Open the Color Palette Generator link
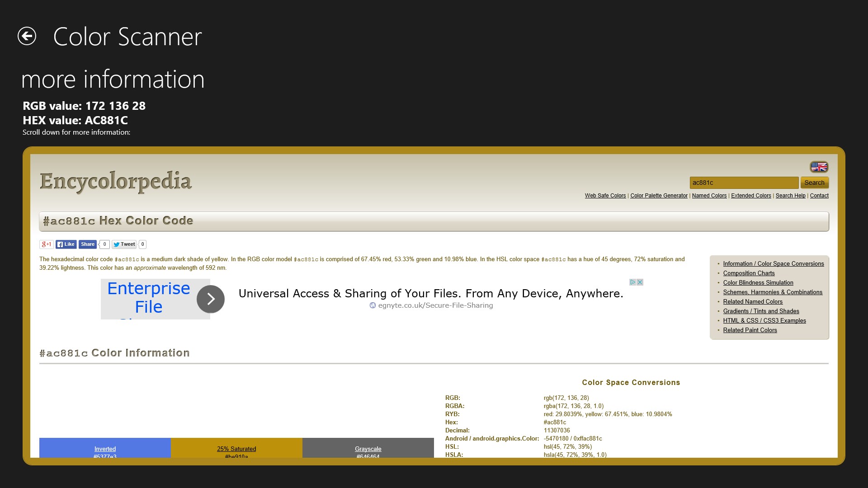This screenshot has height=488, width=868. [x=659, y=196]
